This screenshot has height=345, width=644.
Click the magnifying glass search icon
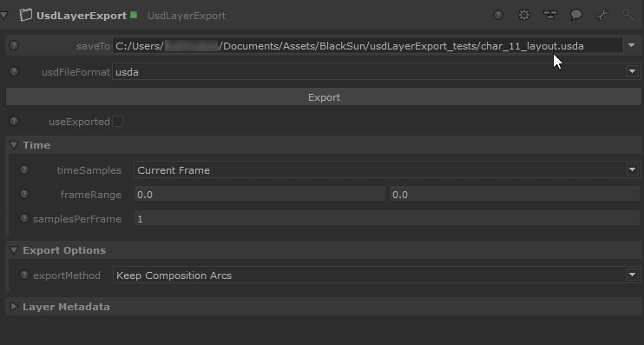(x=628, y=16)
